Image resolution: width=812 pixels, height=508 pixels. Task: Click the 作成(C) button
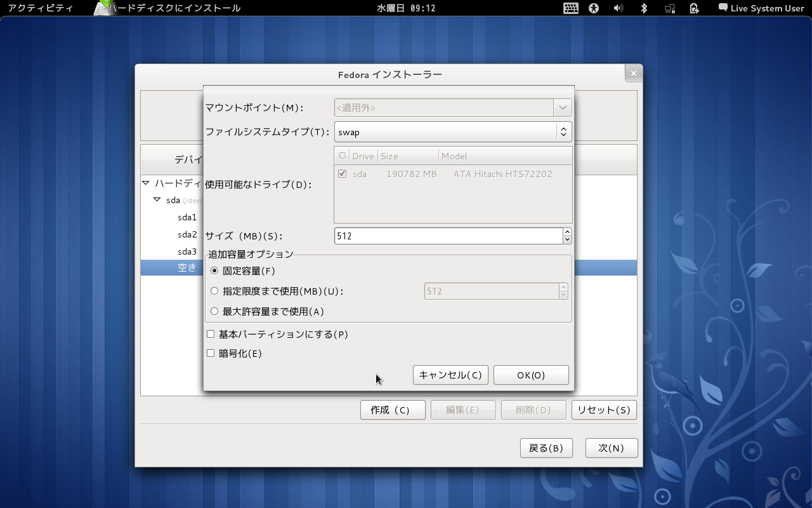393,410
